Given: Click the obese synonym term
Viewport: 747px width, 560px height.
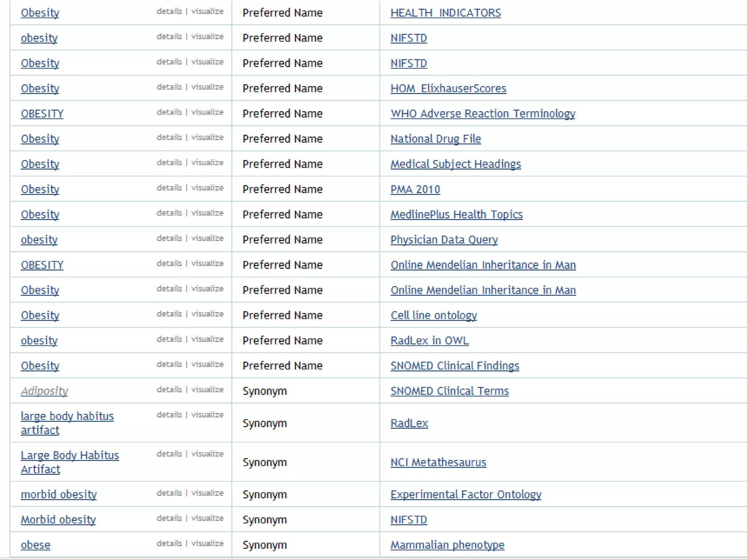Looking at the screenshot, I should (x=35, y=545).
